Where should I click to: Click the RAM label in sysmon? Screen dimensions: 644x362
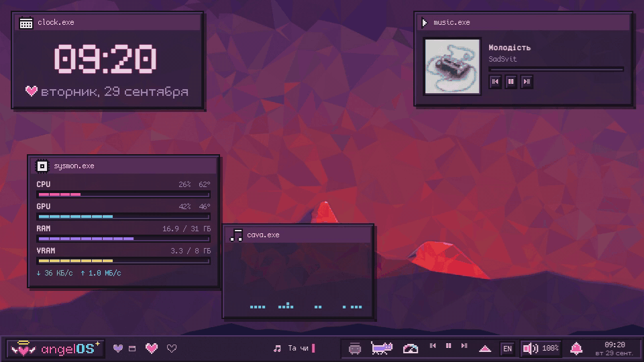[x=44, y=229]
